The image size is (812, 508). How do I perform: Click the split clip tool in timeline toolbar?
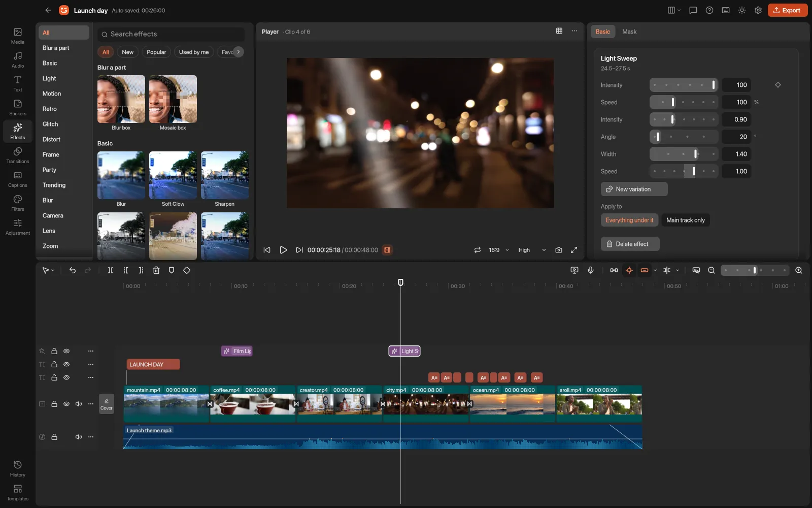click(x=111, y=270)
